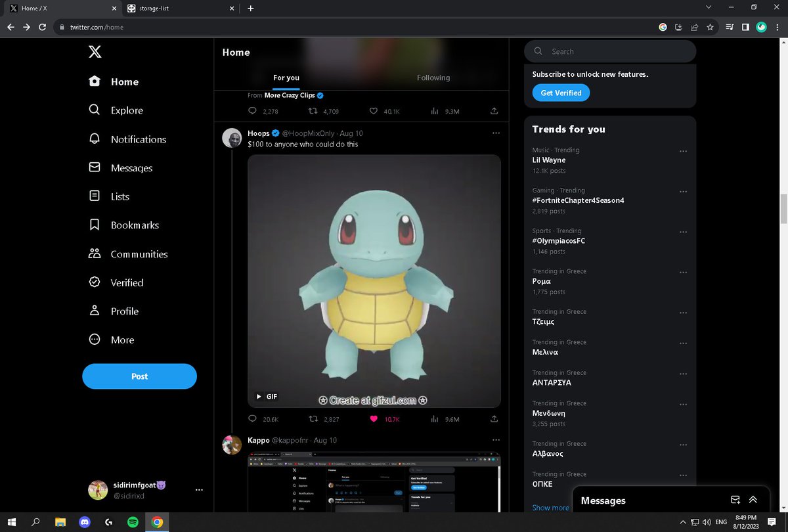Open Kappo post more options dots
The image size is (788, 532).
click(x=496, y=440)
